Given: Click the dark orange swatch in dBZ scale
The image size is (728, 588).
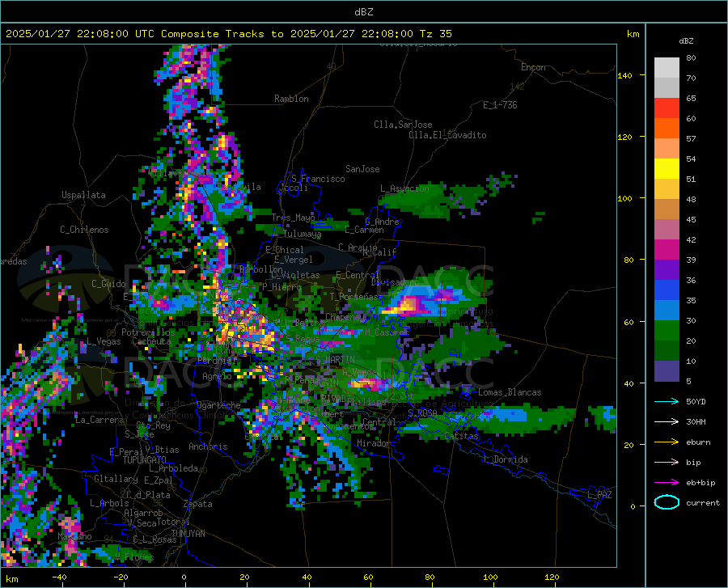Looking at the screenshot, I should (x=667, y=129).
